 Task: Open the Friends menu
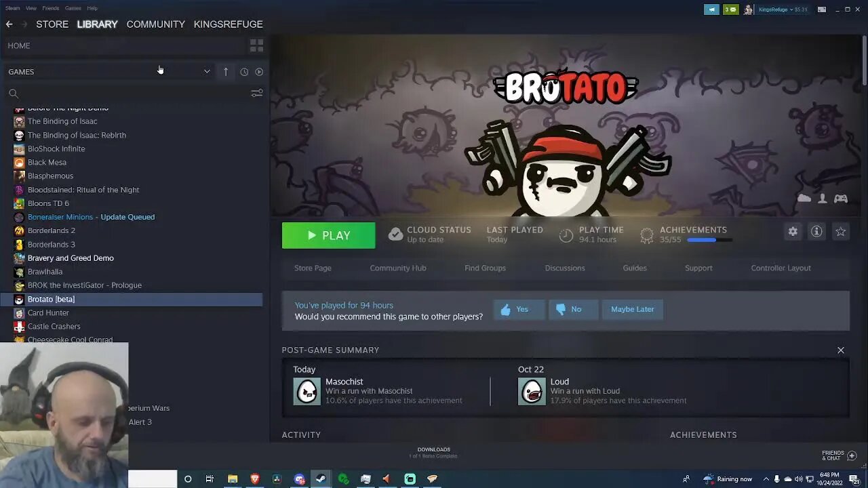[x=51, y=8]
